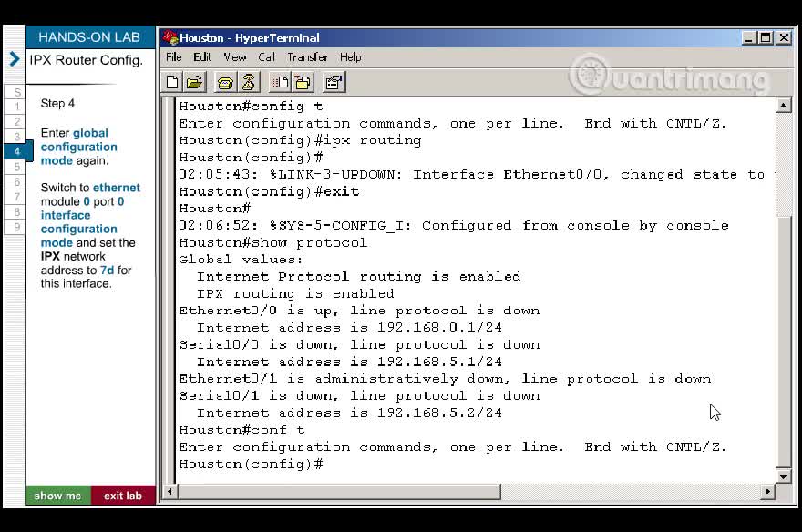
Task: Open the Help menu
Action: click(x=350, y=57)
